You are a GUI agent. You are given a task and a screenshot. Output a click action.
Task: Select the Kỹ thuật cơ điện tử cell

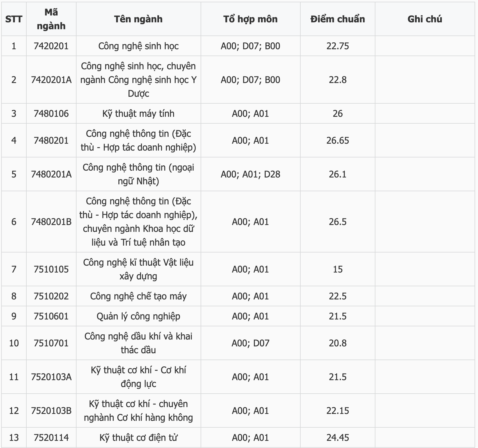[x=138, y=438]
